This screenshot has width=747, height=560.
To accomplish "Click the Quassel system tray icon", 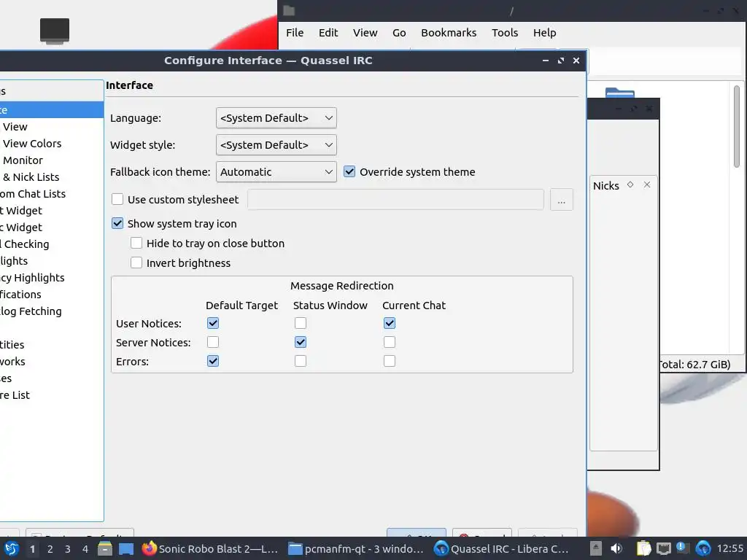I will coord(703,548).
